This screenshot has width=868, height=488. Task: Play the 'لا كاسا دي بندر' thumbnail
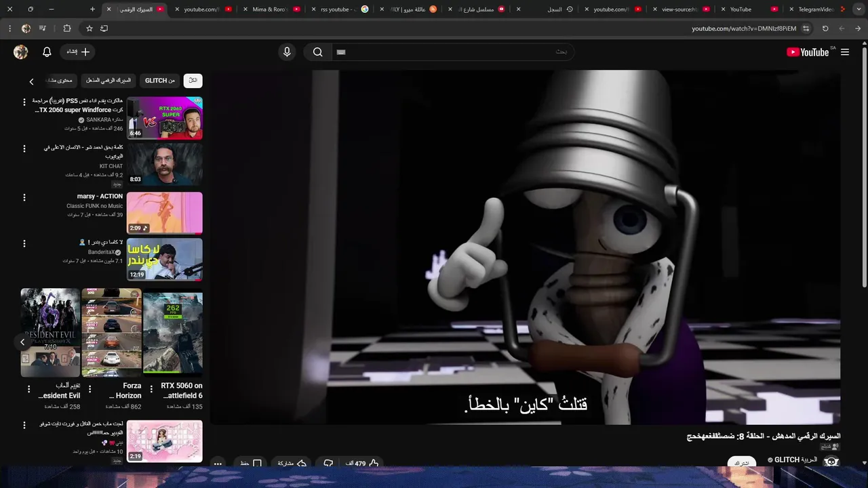[x=164, y=259]
